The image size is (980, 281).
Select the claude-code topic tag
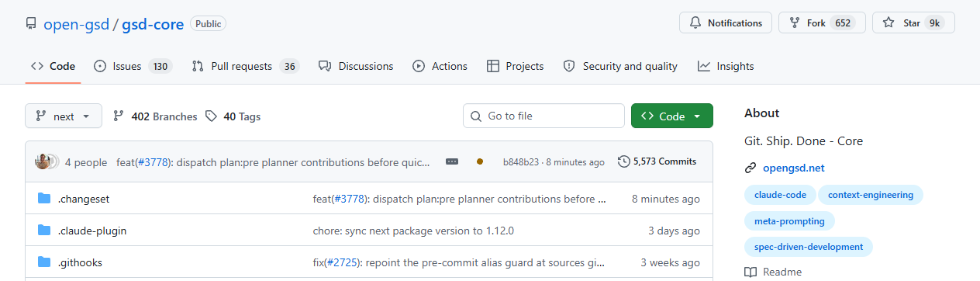tap(779, 195)
